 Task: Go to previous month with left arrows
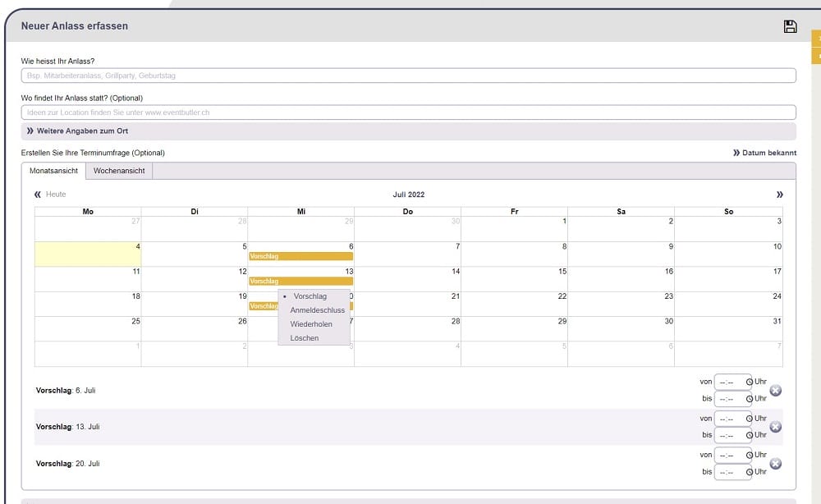38,195
